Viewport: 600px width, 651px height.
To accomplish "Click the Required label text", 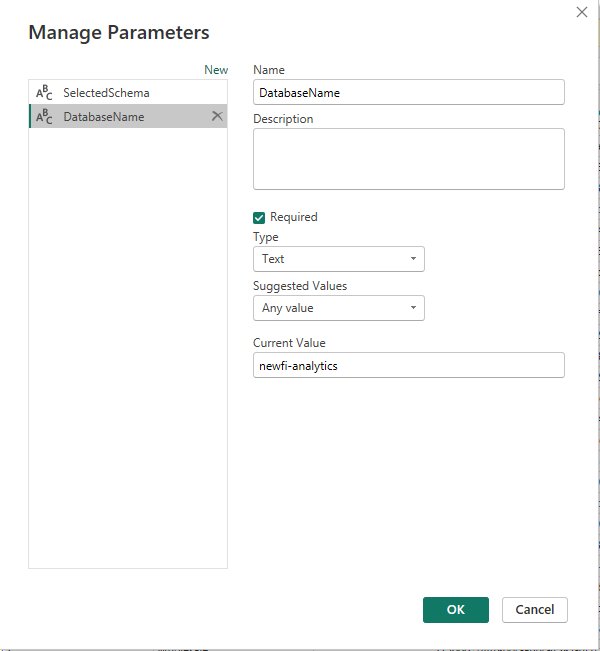I will pyautogui.click(x=294, y=217).
